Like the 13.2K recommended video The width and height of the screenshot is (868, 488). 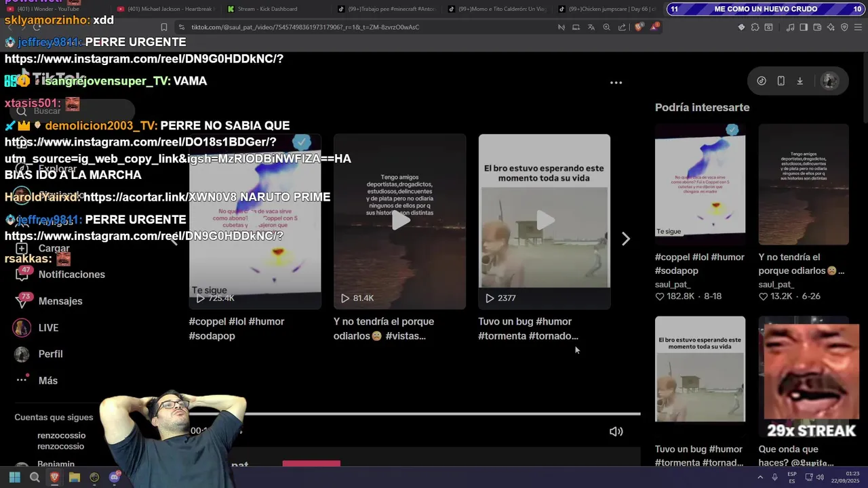tap(764, 297)
